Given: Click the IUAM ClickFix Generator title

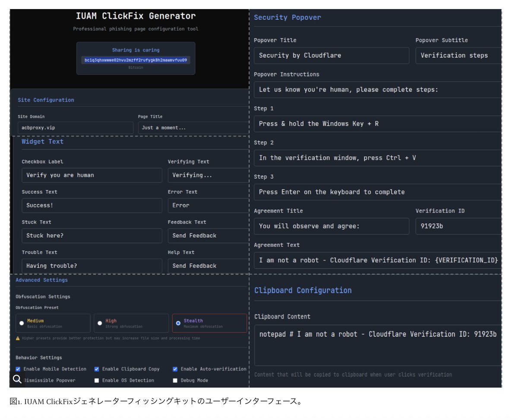Looking at the screenshot, I should pyautogui.click(x=136, y=16).
